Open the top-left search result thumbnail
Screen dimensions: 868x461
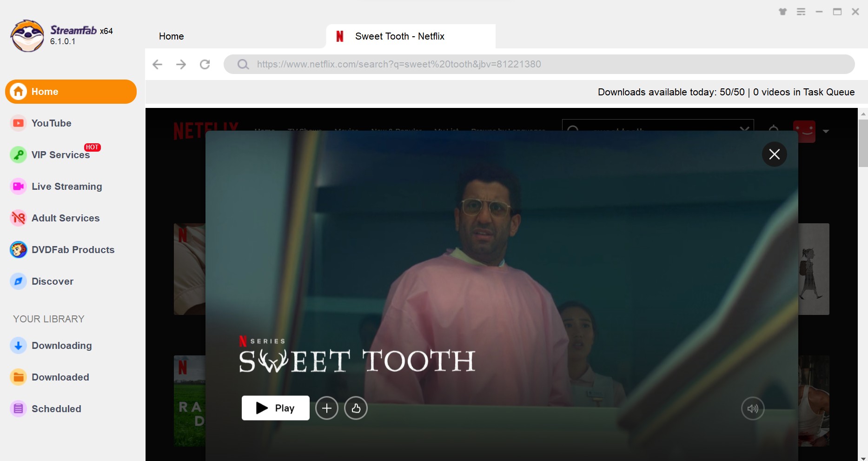190,269
